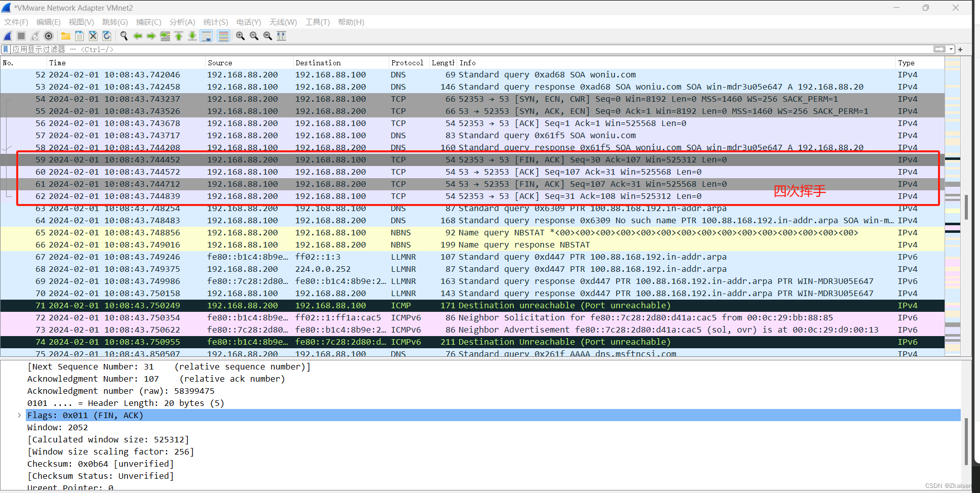
Task: Open the 编辑(E) menu
Action: [49, 22]
